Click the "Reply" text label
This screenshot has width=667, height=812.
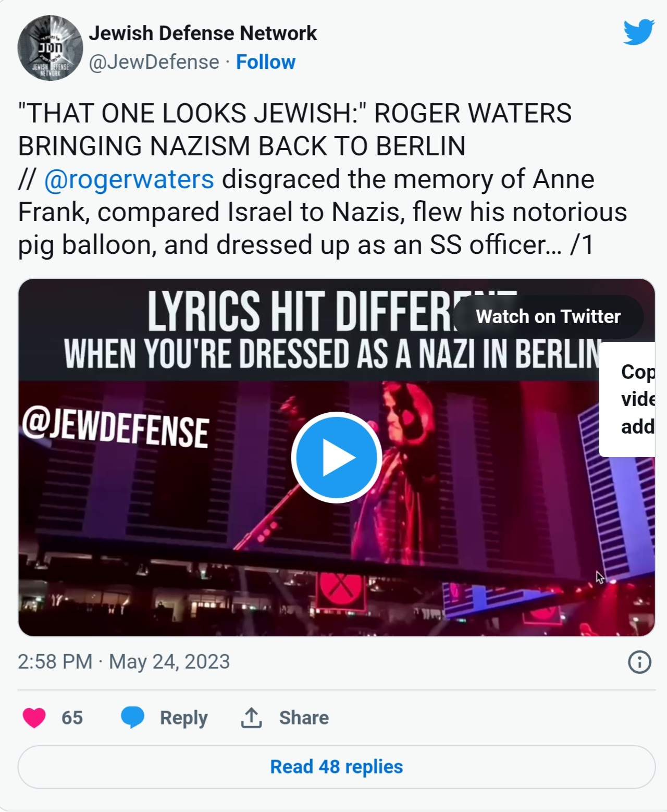[x=183, y=718]
